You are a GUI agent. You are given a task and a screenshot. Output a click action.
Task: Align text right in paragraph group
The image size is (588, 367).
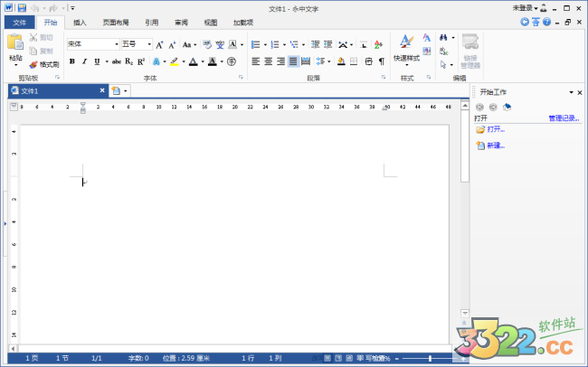click(x=280, y=61)
